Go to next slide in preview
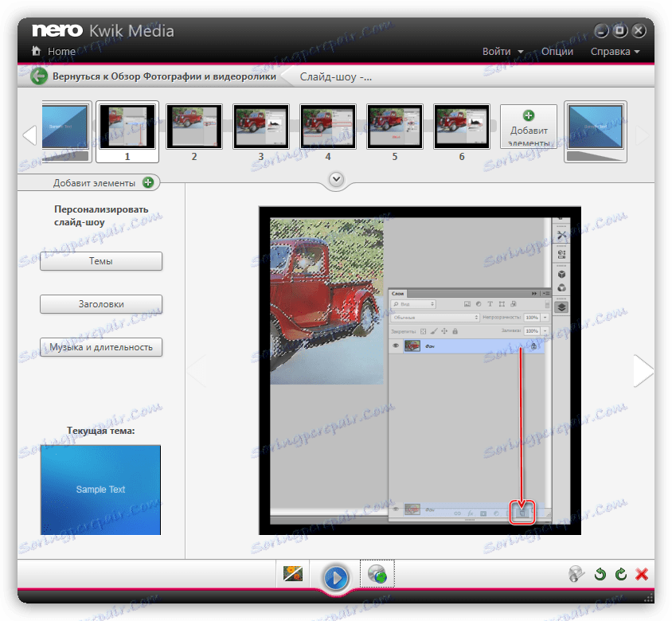The width and height of the screenshot is (672, 621). 642,370
